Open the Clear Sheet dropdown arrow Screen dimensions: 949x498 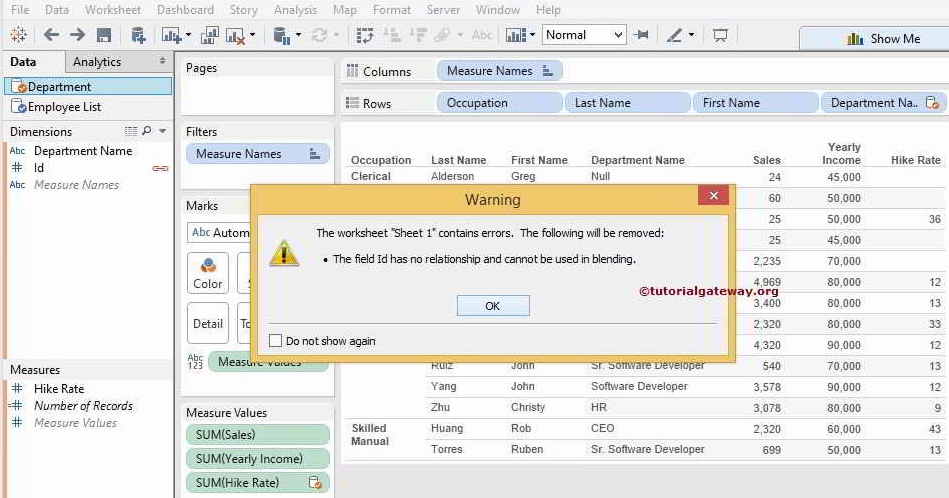coord(252,36)
